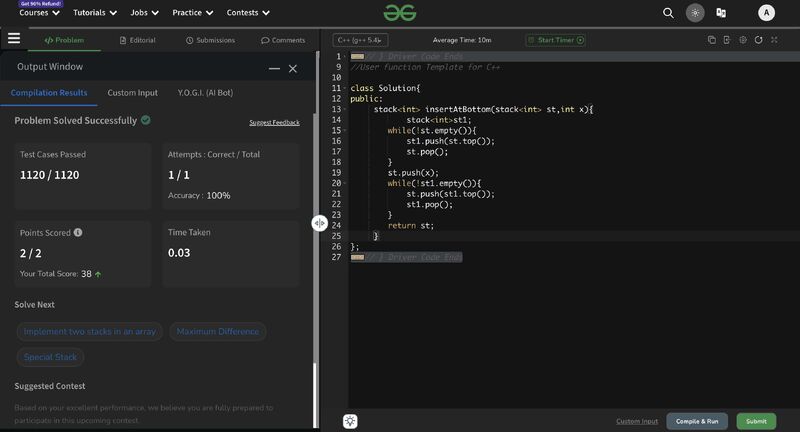Expand the Tutorials dropdown
This screenshot has height=432, width=800.
coord(95,13)
